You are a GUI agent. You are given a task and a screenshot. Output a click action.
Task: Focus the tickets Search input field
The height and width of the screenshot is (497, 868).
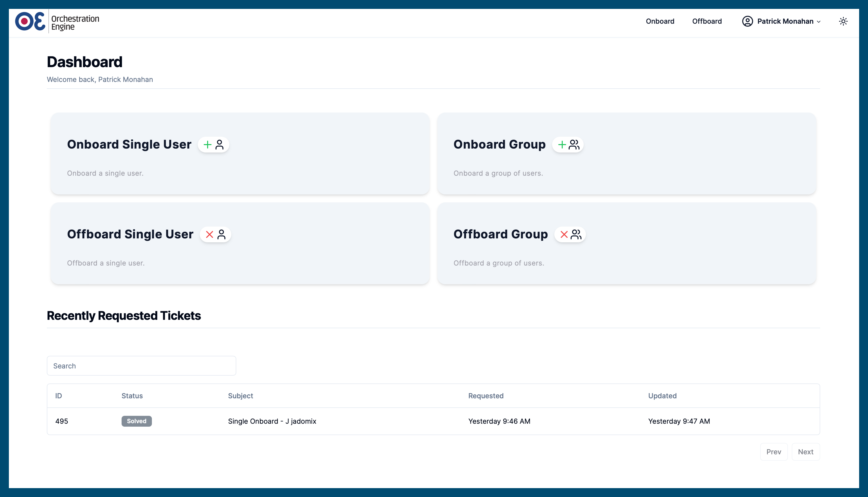pyautogui.click(x=141, y=365)
